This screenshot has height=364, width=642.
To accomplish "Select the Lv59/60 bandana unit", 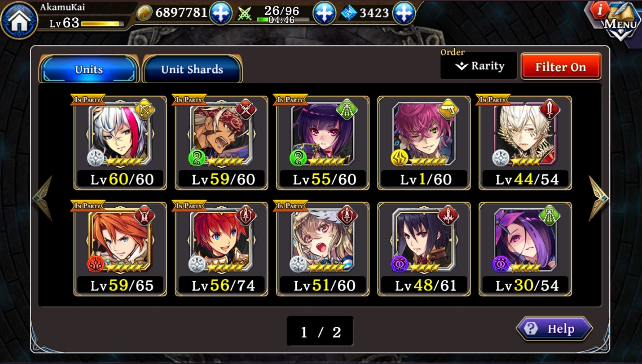I will [x=221, y=143].
